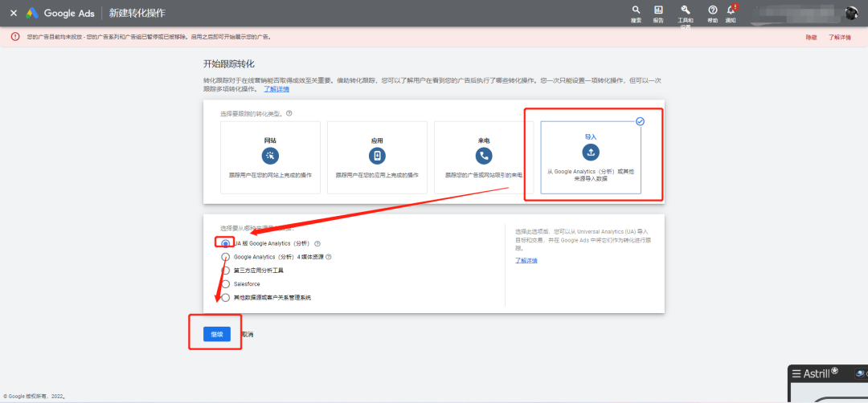Click the account profile avatar
This screenshot has height=403, width=868.
[851, 13]
